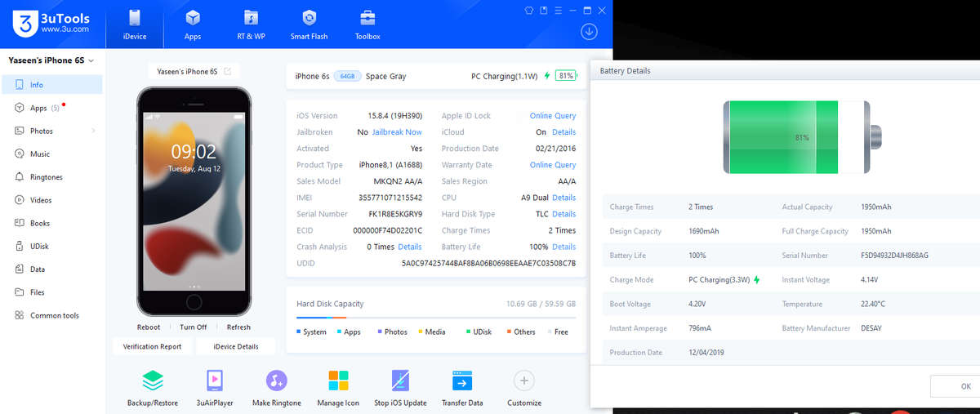The width and height of the screenshot is (980, 414).
Task: Click the edit device name icon
Action: tap(227, 71)
